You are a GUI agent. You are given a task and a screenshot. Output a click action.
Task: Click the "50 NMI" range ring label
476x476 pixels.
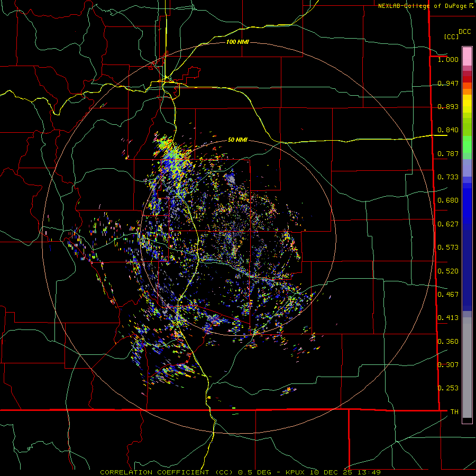(x=237, y=140)
